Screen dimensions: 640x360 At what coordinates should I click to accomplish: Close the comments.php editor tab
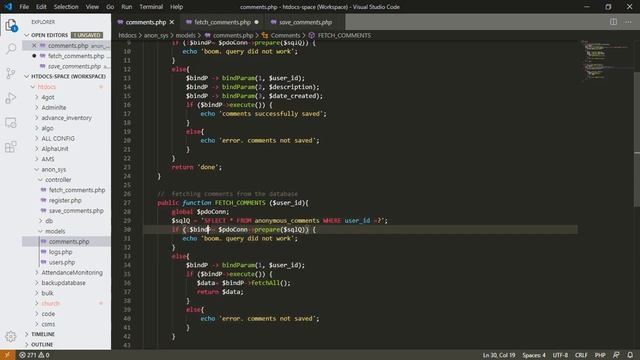[x=172, y=22]
